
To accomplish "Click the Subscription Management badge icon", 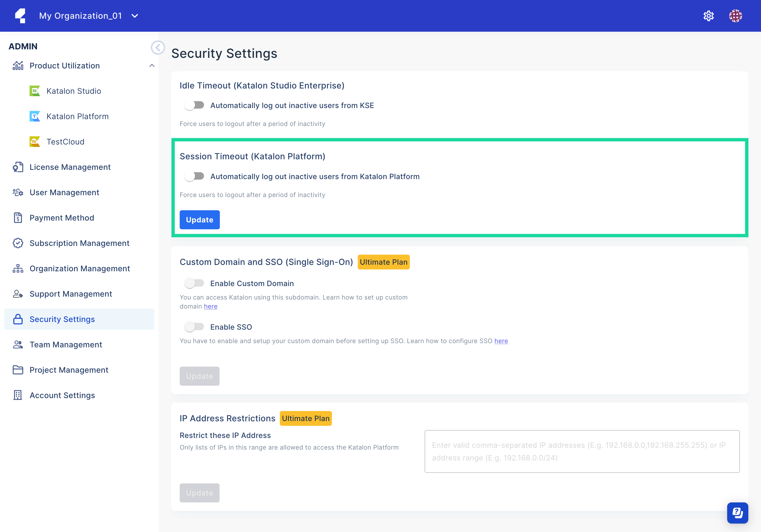I will pos(18,243).
